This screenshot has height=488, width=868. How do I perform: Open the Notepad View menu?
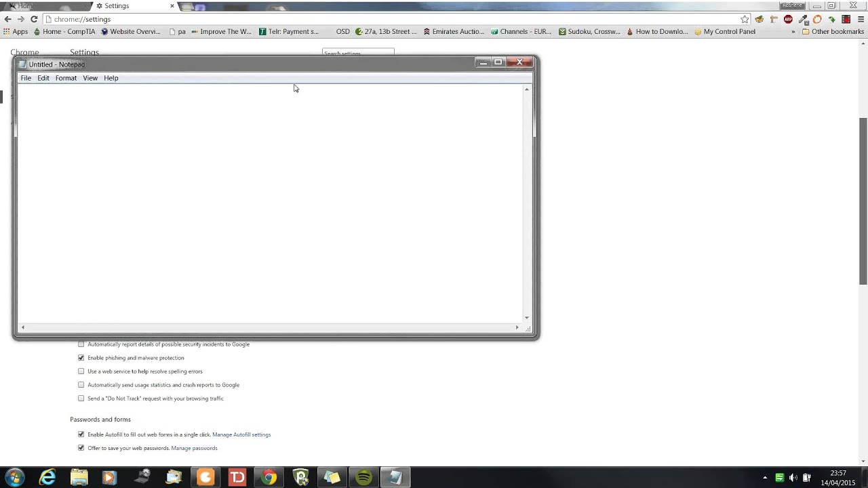[x=90, y=78]
